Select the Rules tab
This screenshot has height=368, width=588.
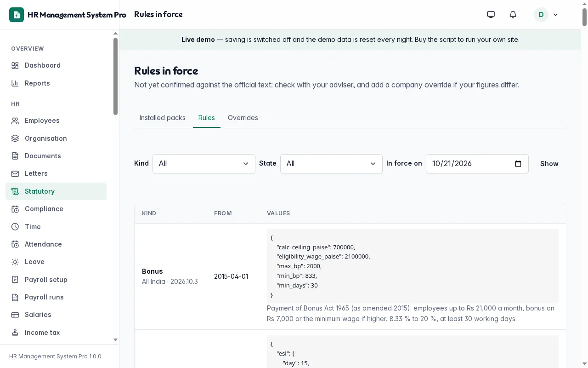pos(207,118)
